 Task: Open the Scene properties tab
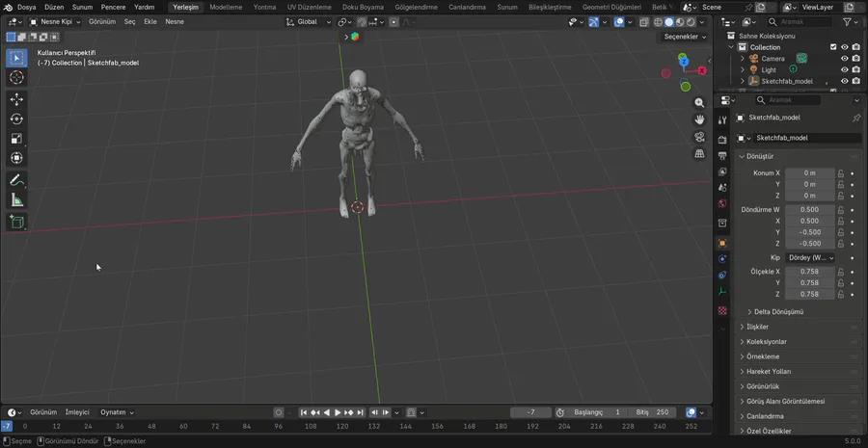722,188
